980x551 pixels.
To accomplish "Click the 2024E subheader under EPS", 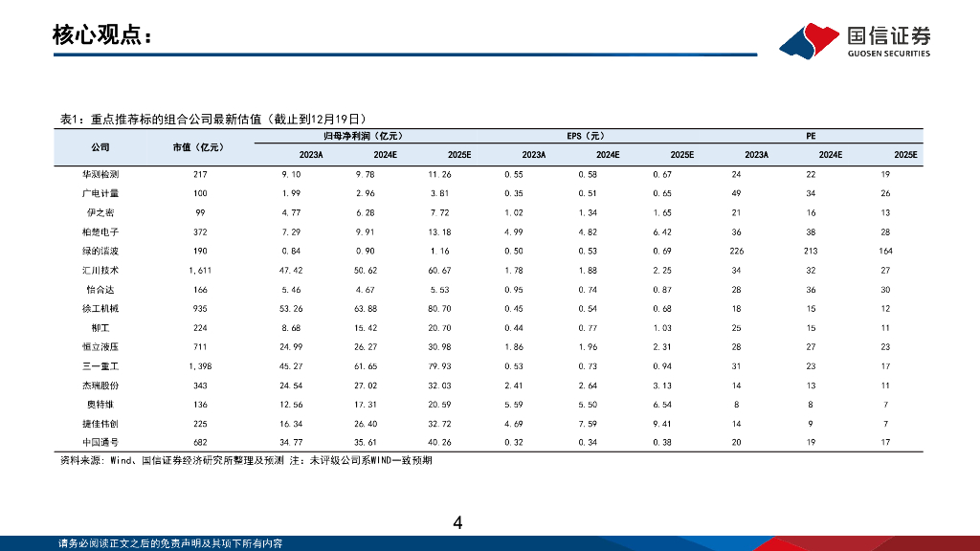I will tap(608, 155).
